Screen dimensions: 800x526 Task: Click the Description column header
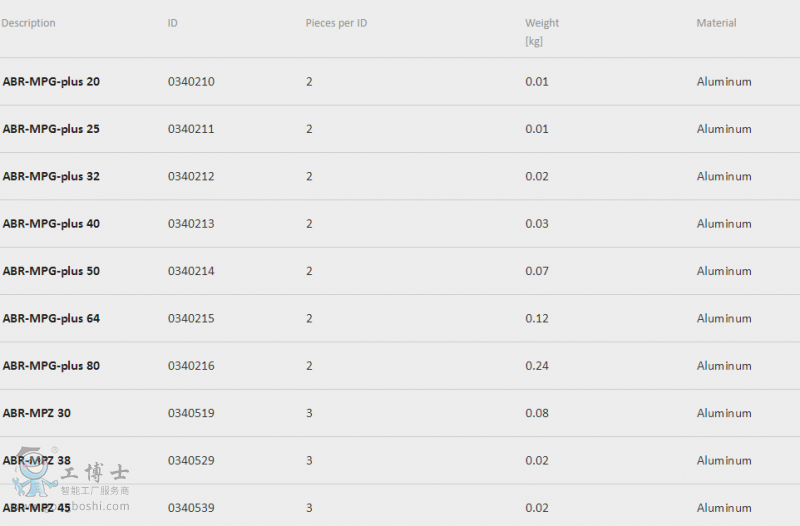[28, 23]
